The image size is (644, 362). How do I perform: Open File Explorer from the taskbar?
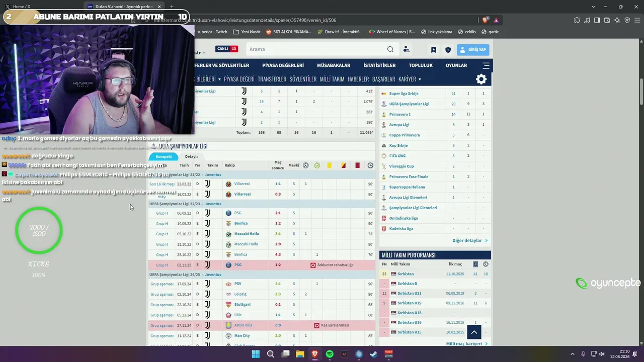300,354
